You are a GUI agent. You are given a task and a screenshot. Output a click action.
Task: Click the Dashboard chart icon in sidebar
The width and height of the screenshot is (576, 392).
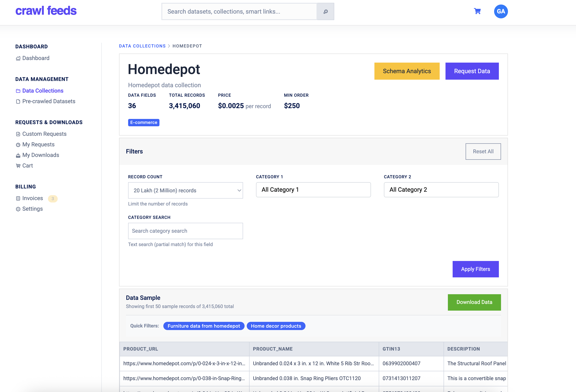18,58
